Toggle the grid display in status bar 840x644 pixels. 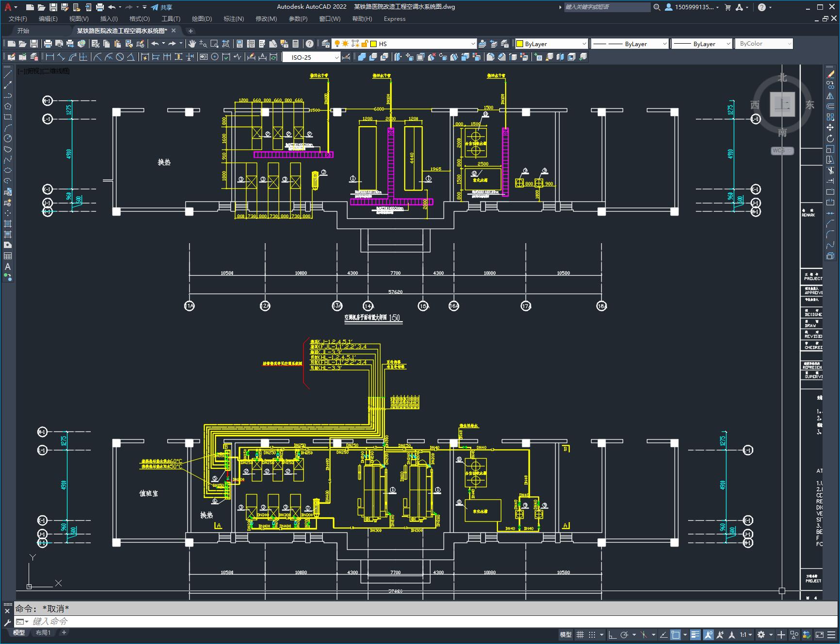point(580,635)
